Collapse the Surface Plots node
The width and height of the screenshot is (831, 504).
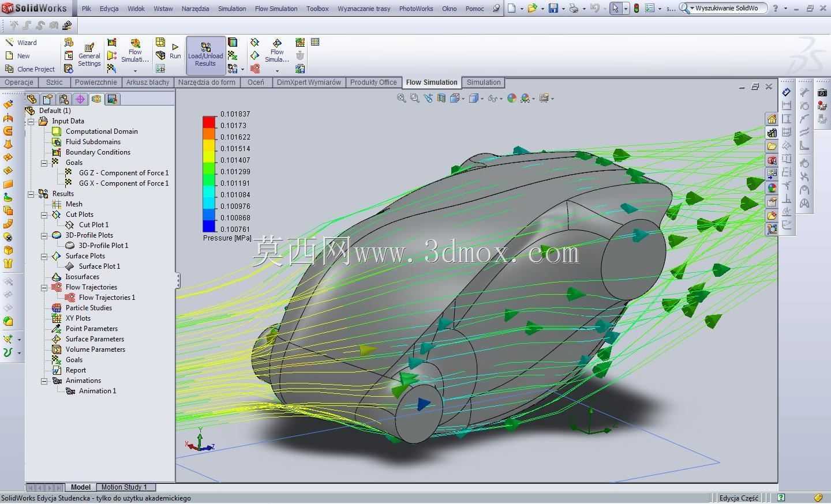pyautogui.click(x=44, y=256)
